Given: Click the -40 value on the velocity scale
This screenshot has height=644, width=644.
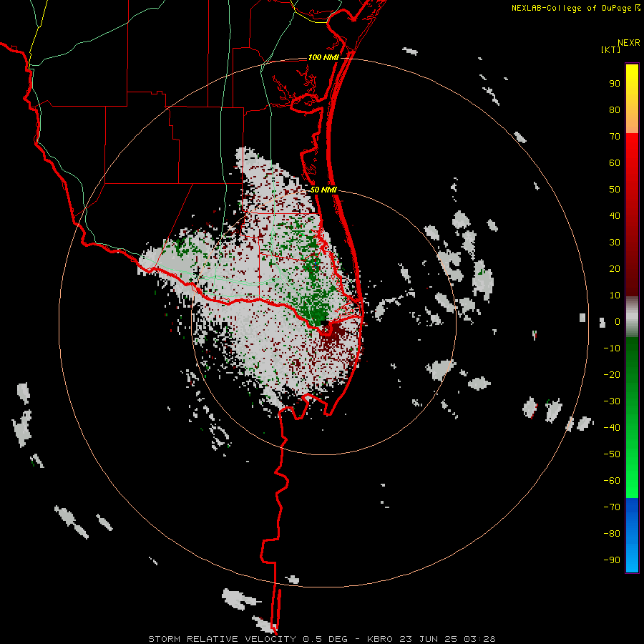Looking at the screenshot, I should coord(612,428).
